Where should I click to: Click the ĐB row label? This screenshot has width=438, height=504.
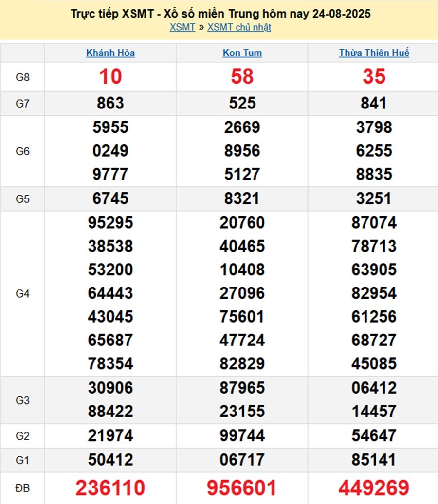tap(22, 487)
